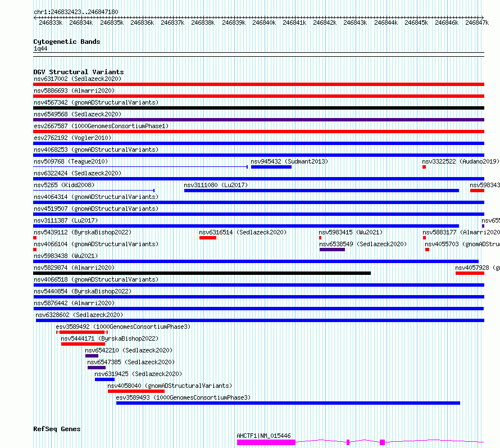Click the purple bar of nsv6538549

tap(332, 250)
